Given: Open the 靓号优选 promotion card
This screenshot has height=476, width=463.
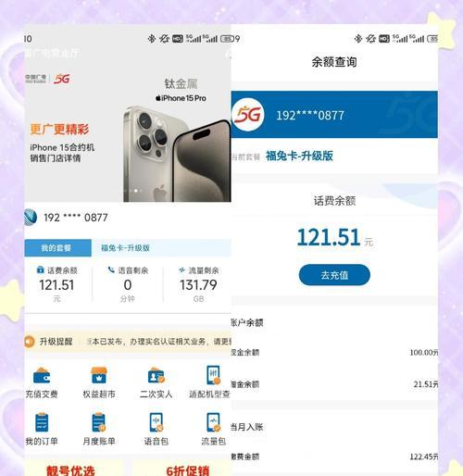Looking at the screenshot, I should tap(70, 470).
